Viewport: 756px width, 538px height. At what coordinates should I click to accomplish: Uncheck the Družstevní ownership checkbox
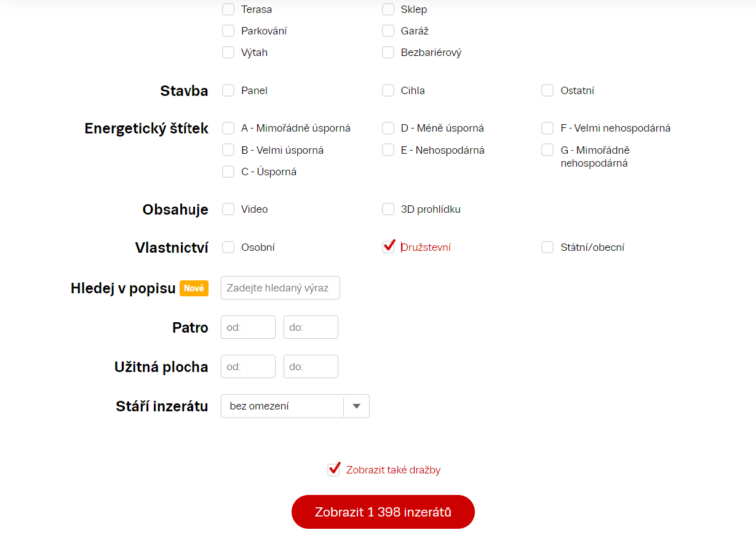(x=388, y=247)
